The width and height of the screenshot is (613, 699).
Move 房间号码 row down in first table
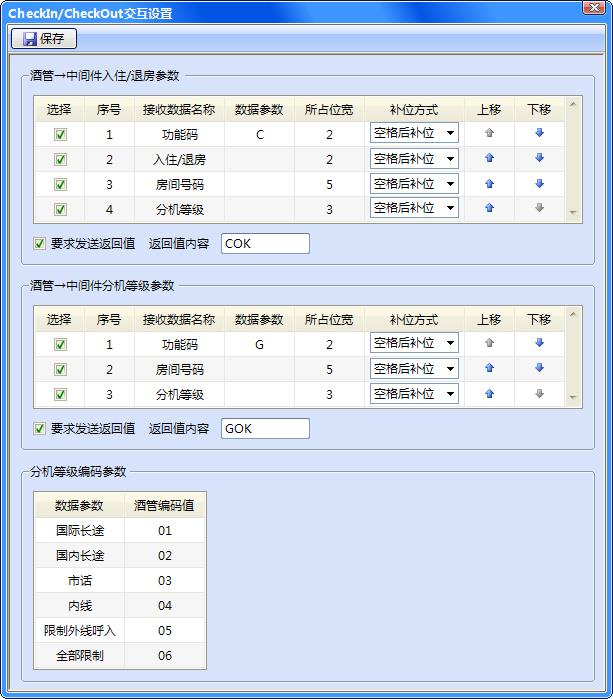click(x=539, y=184)
